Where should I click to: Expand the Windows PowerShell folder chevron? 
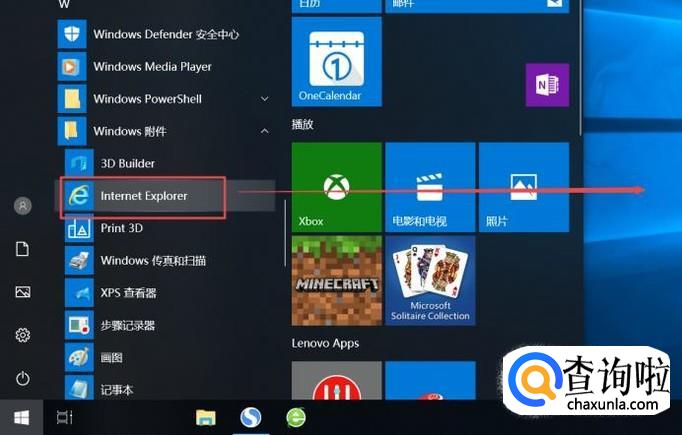(264, 99)
